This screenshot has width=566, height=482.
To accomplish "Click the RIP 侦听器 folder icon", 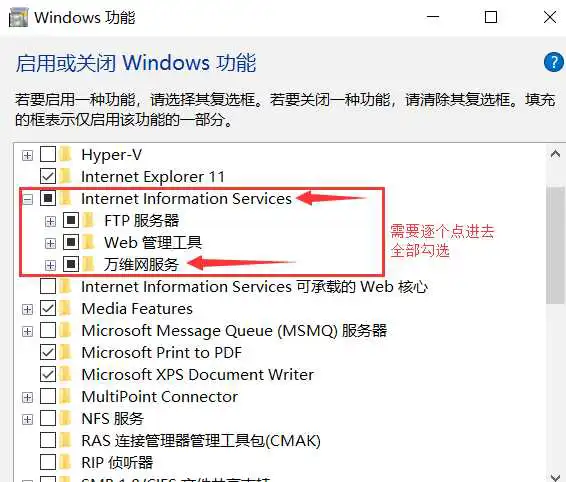I will coord(66,463).
